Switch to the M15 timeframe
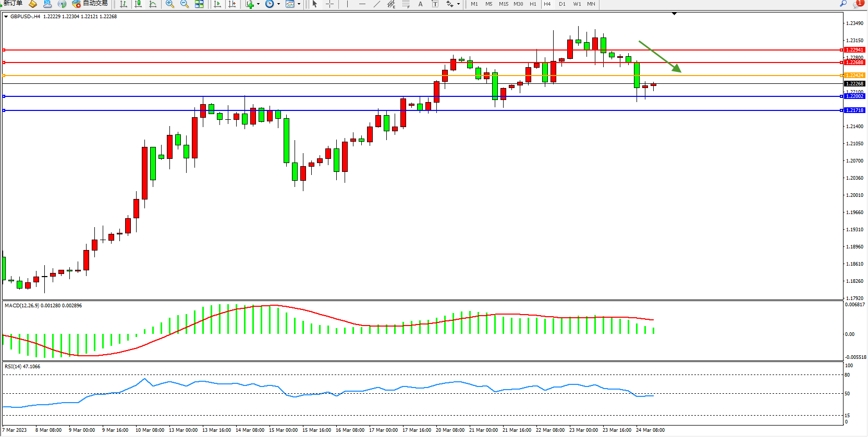This screenshot has height=437, width=868. pyautogui.click(x=504, y=4)
